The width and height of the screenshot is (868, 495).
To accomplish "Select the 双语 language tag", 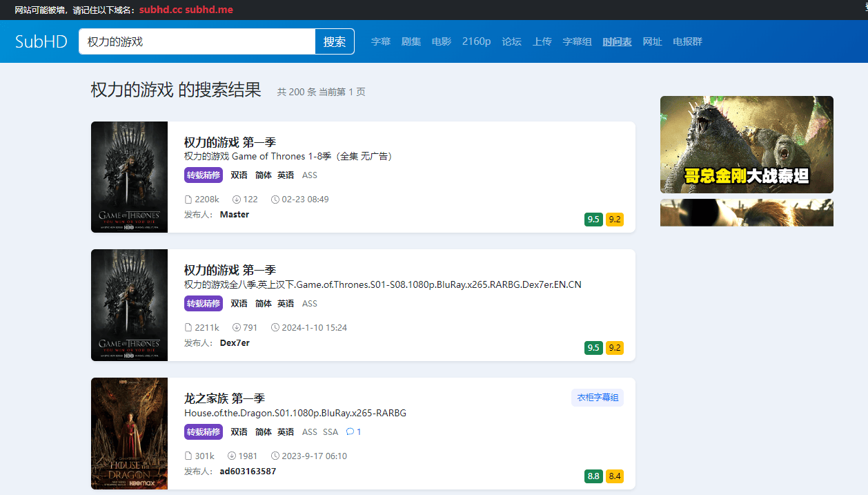I will (239, 175).
